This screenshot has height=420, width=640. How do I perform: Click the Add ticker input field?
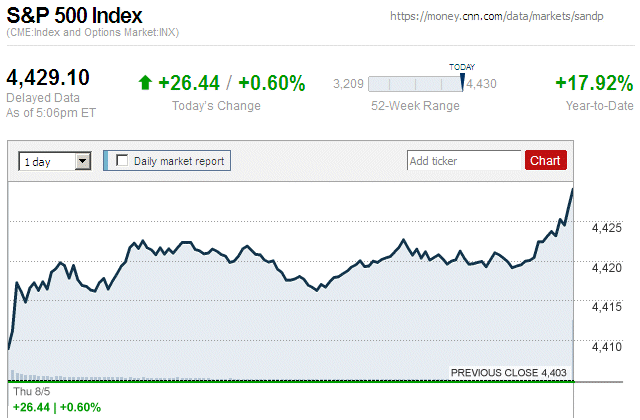click(464, 160)
